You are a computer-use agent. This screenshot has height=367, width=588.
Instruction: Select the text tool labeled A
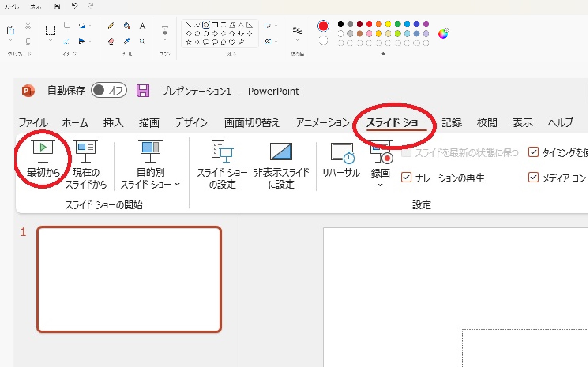(143, 26)
